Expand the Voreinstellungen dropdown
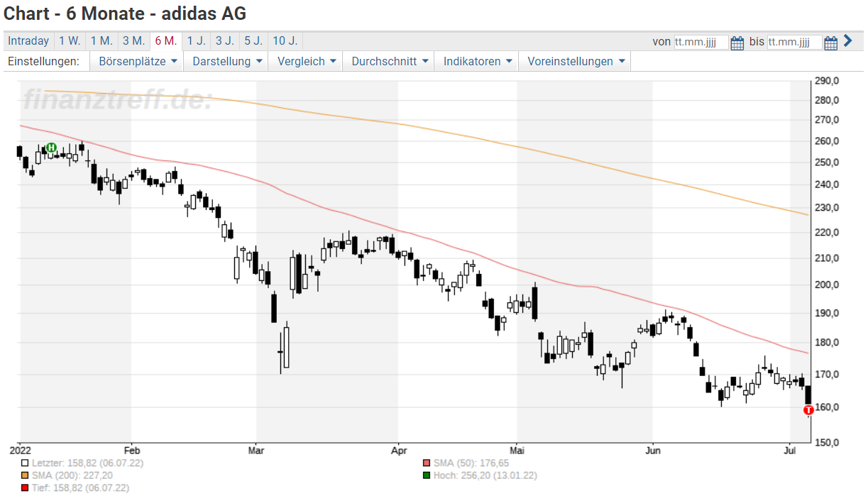Viewport: 868px width, 496px height. click(576, 62)
